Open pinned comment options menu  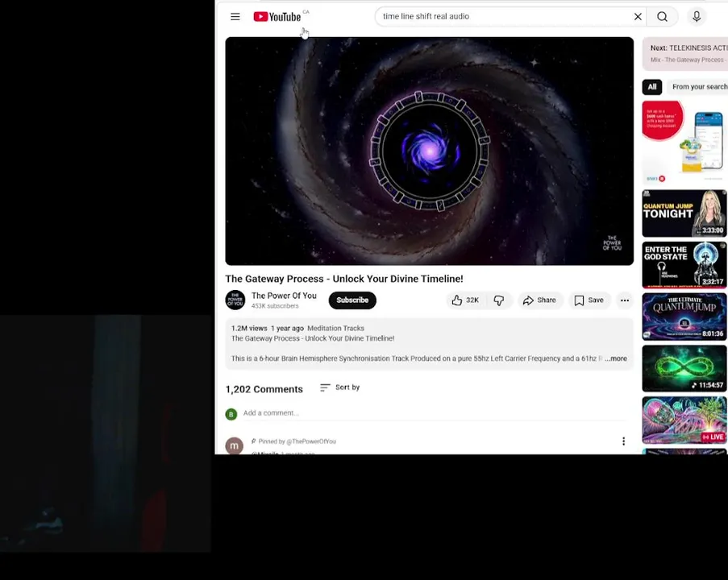(x=623, y=441)
